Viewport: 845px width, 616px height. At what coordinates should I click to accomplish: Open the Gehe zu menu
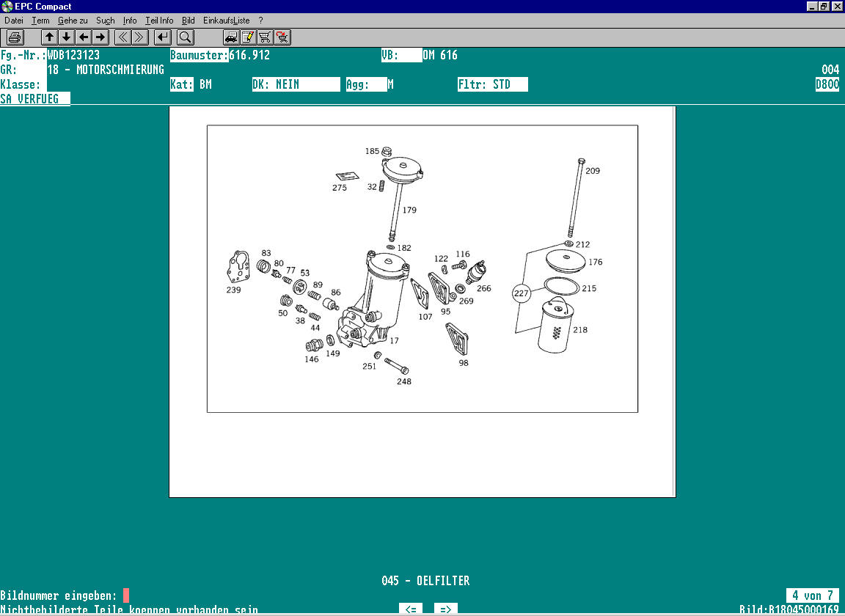(x=72, y=21)
